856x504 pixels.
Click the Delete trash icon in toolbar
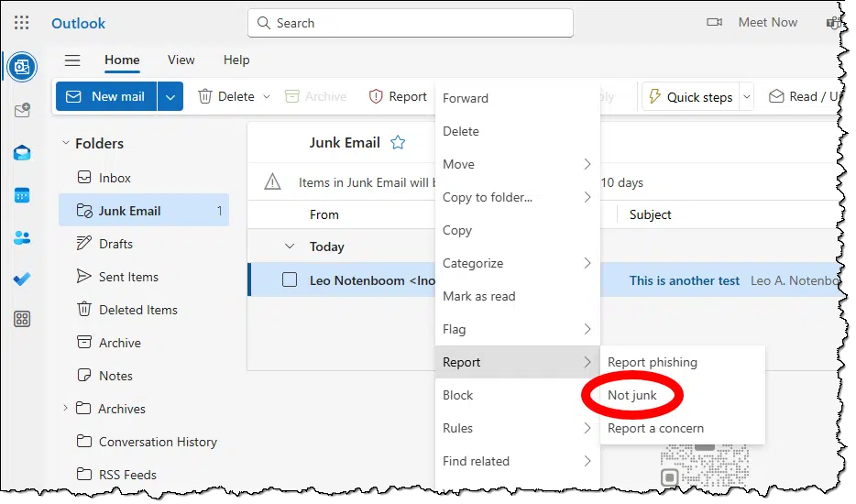click(204, 96)
